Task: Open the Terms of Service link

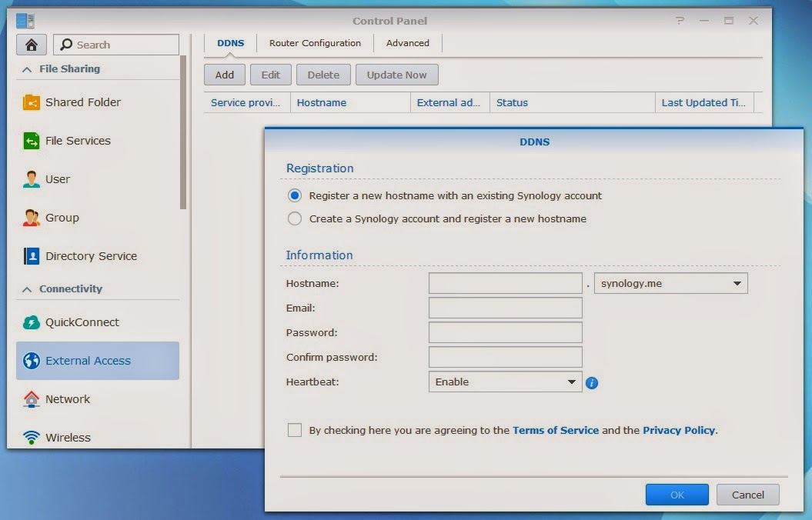Action: [x=556, y=430]
